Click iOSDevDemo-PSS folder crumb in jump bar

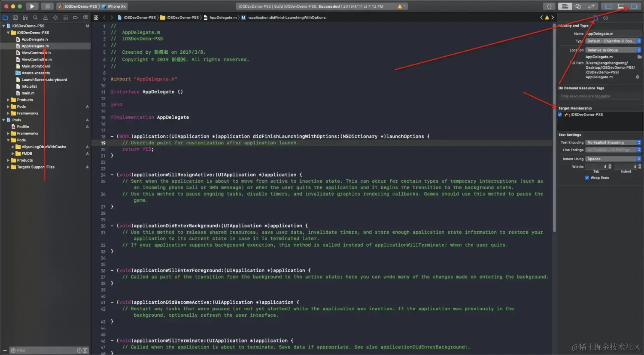(179, 18)
